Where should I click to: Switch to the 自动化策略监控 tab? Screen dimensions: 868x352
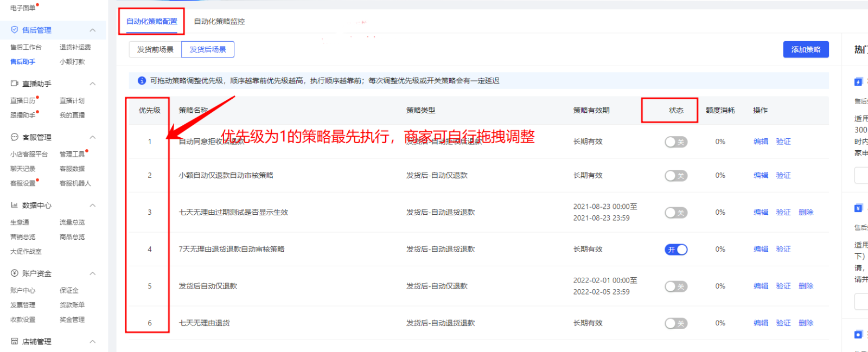point(219,22)
